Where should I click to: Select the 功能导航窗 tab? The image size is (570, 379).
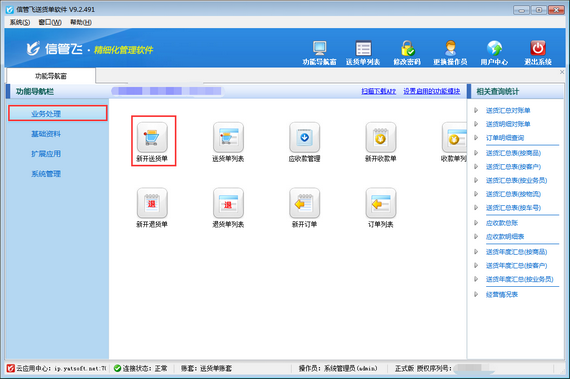[x=51, y=76]
